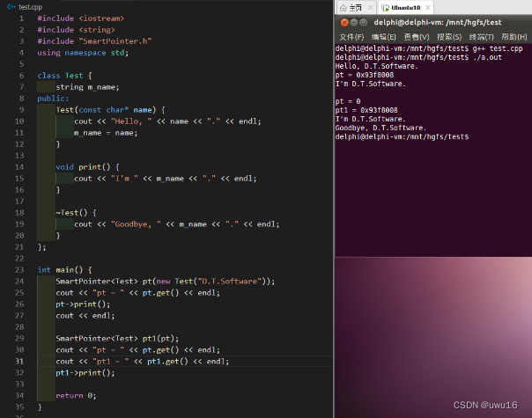The image size is (532, 418).
Task: Click the line 31 pt1.get() code line
Action: pyautogui.click(x=143, y=362)
